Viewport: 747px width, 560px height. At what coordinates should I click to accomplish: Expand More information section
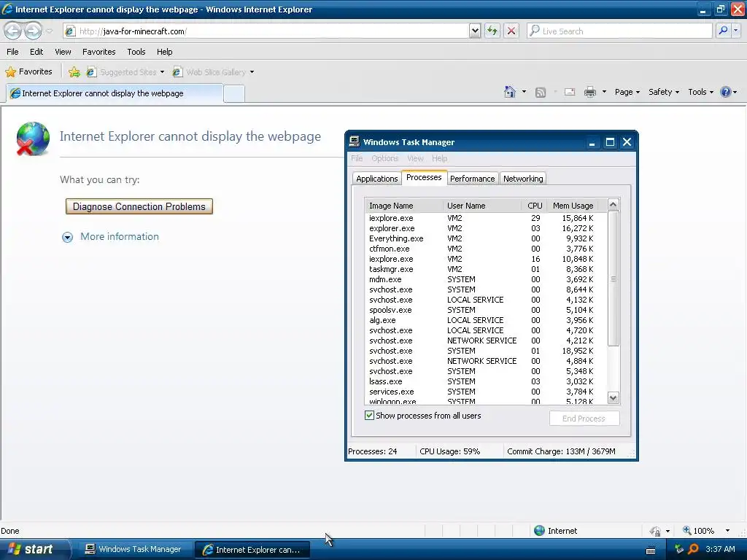[x=111, y=237]
